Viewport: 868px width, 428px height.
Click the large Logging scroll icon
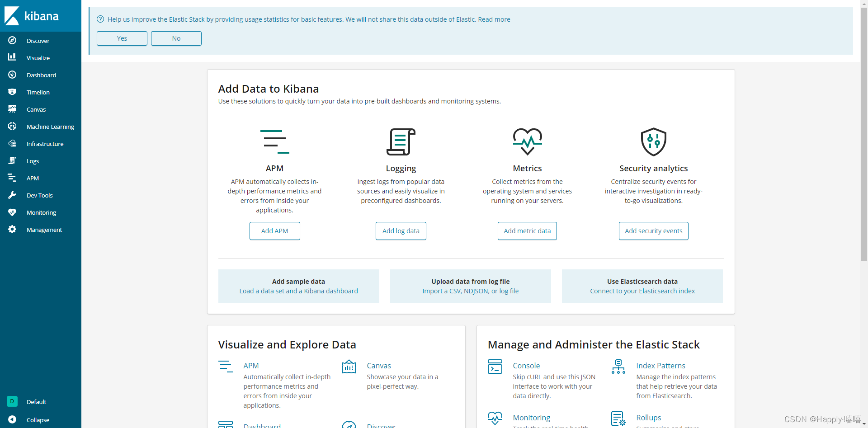coord(401,141)
